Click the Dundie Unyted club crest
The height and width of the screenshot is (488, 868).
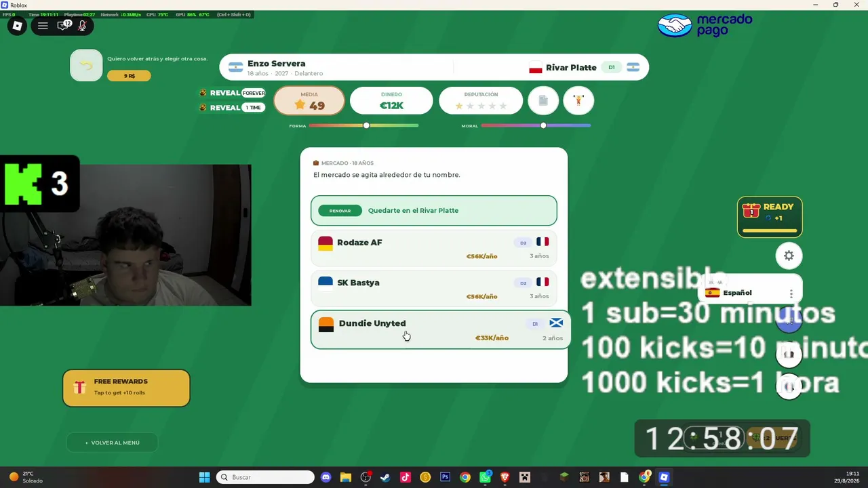[326, 324]
